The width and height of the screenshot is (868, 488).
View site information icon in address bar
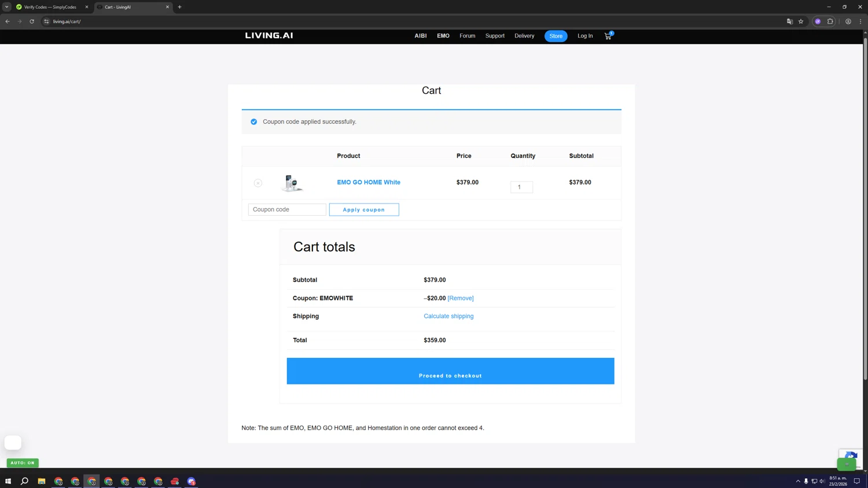[47, 21]
